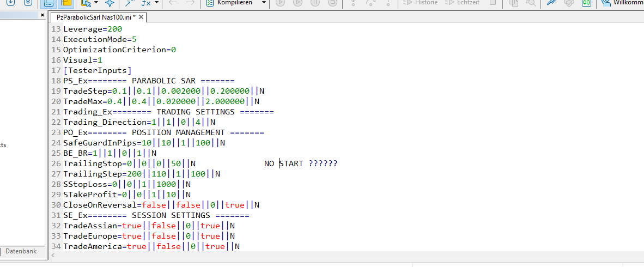Click the navigate forward arrow
The image size is (644, 267).
(190, 3)
